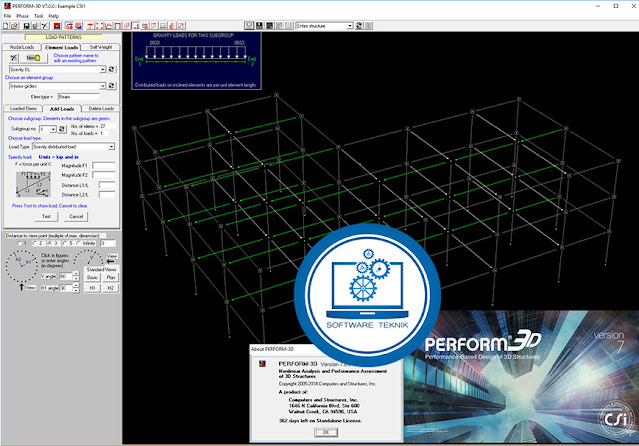Switch to the Loaded Elems tab
Viewport: 639px width, 446px height.
tap(23, 108)
